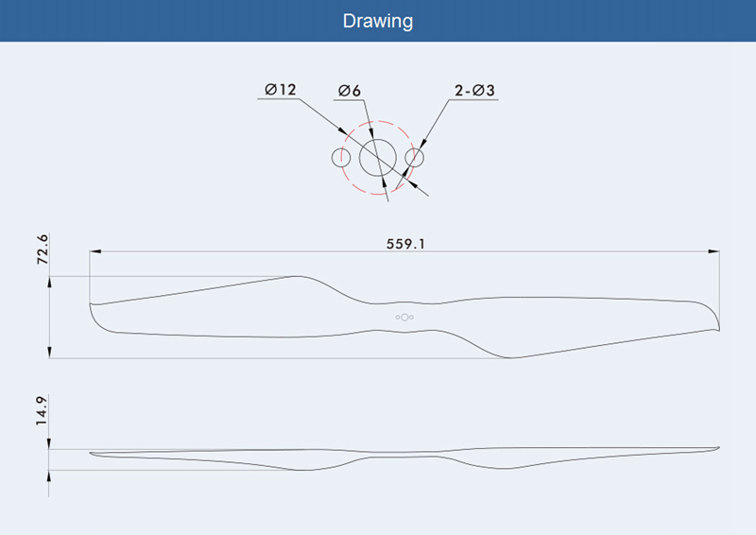This screenshot has width=756, height=535.
Task: Click the 559.1 length dimension text
Action: click(405, 243)
